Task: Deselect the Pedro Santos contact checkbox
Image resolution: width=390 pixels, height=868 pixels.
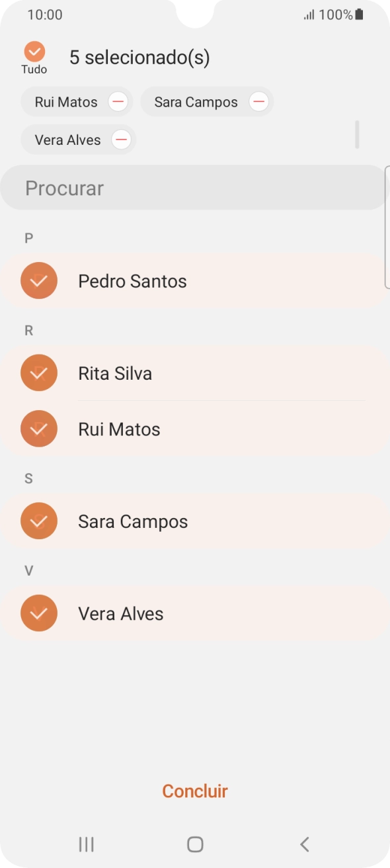Action: click(x=39, y=281)
